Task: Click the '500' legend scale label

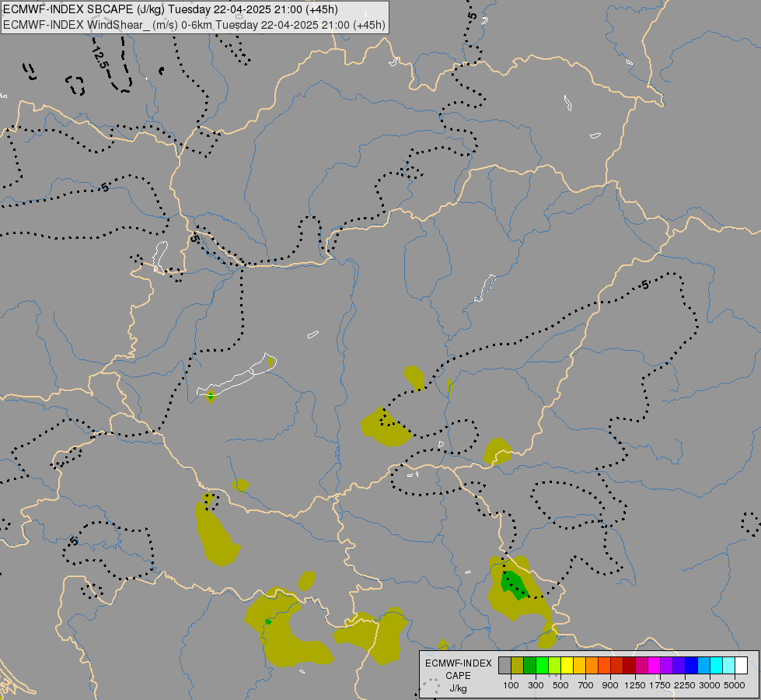Action: click(560, 685)
